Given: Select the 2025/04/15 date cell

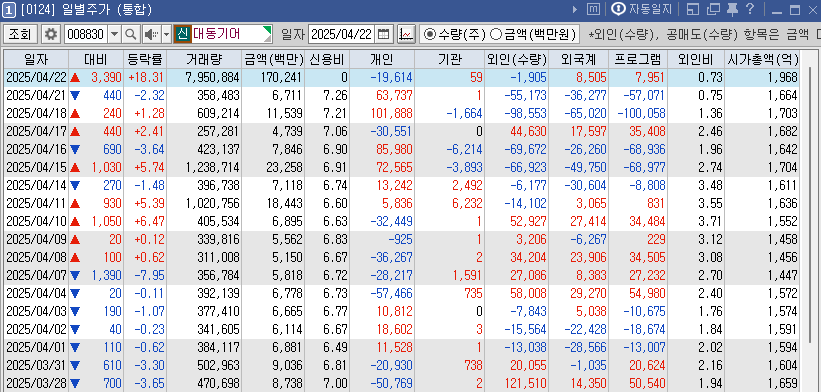Looking at the screenshot, I should (x=36, y=167).
